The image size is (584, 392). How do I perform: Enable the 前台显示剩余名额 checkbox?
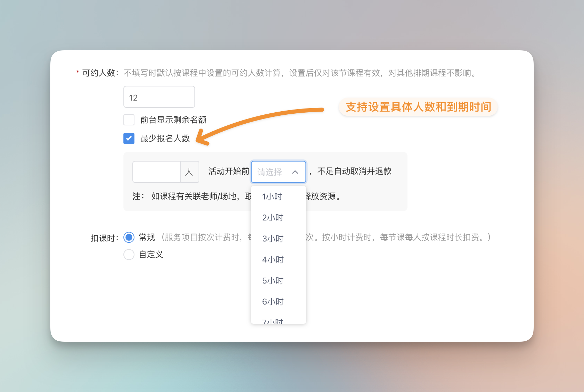[x=129, y=120]
